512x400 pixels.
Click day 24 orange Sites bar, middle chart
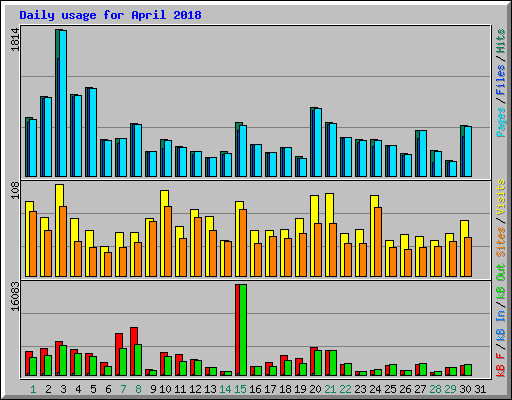pos(378,242)
